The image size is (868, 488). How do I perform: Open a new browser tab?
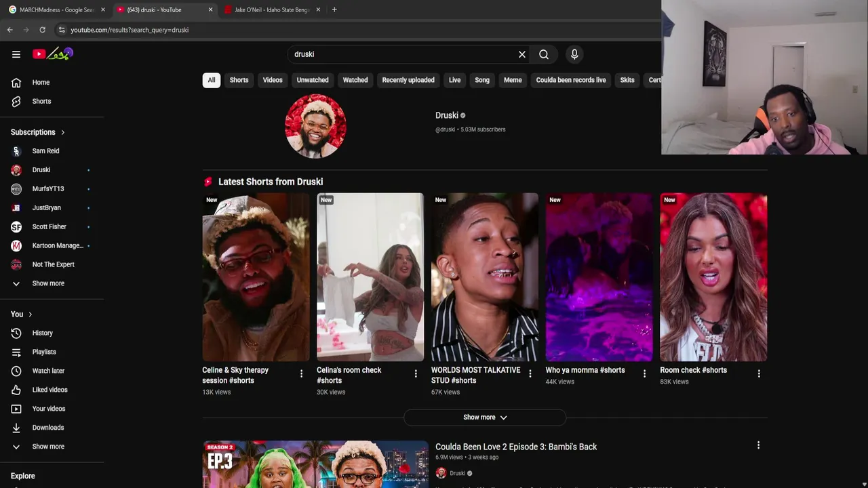click(x=334, y=9)
